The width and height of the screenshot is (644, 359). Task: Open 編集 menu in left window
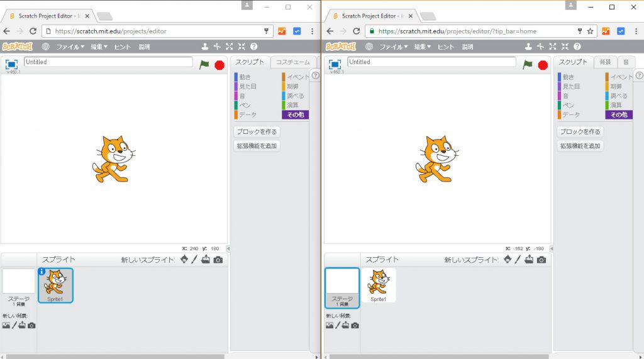click(x=99, y=47)
